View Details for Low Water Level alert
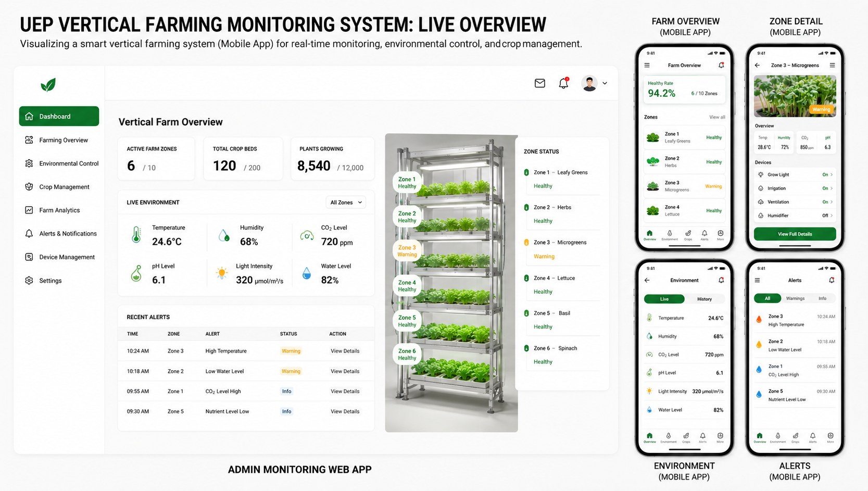 click(x=345, y=371)
